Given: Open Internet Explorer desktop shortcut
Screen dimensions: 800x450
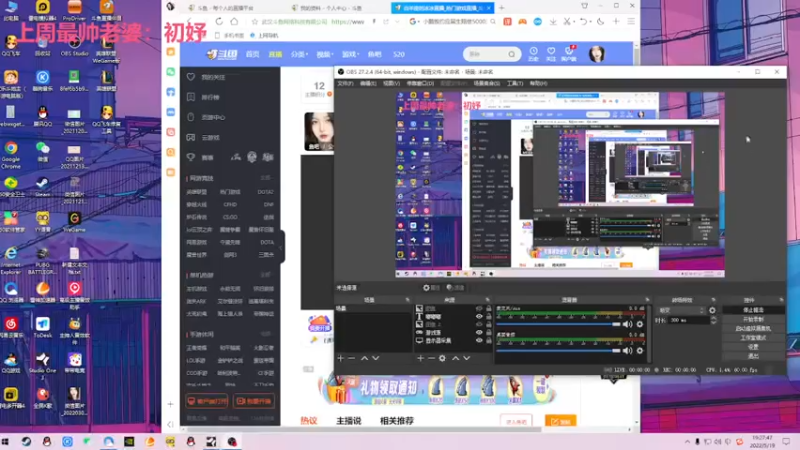Looking at the screenshot, I should pyautogui.click(x=11, y=260).
